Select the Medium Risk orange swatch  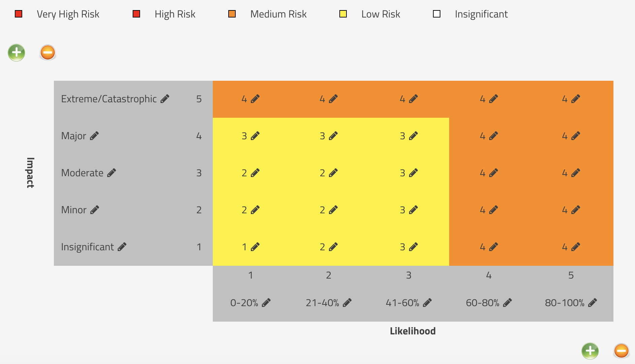click(x=232, y=14)
